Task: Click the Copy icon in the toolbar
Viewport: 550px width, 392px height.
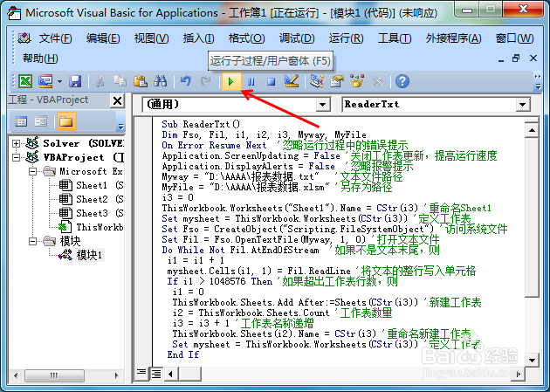Action: [x=120, y=82]
